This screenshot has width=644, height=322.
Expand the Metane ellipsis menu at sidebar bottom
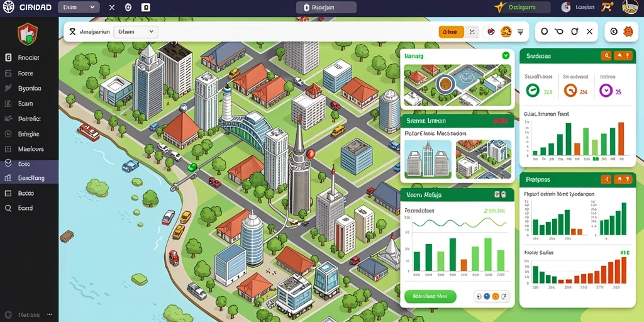click(50, 314)
